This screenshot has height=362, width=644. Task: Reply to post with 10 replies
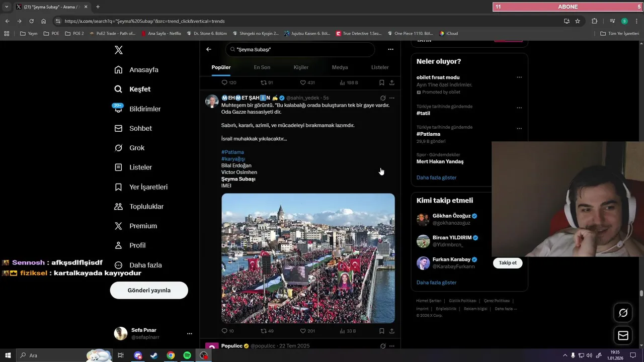coord(227,331)
